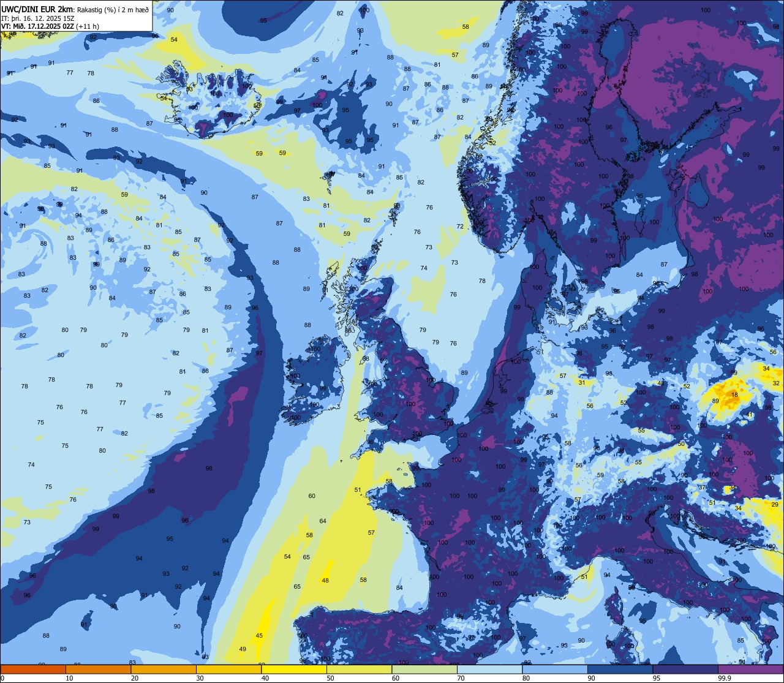
Task: Click the purple above-99.9 legend swatch
Action: click(750, 669)
